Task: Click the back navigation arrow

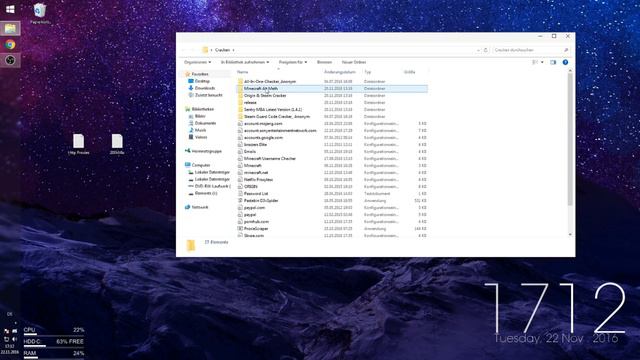Action: pos(183,50)
